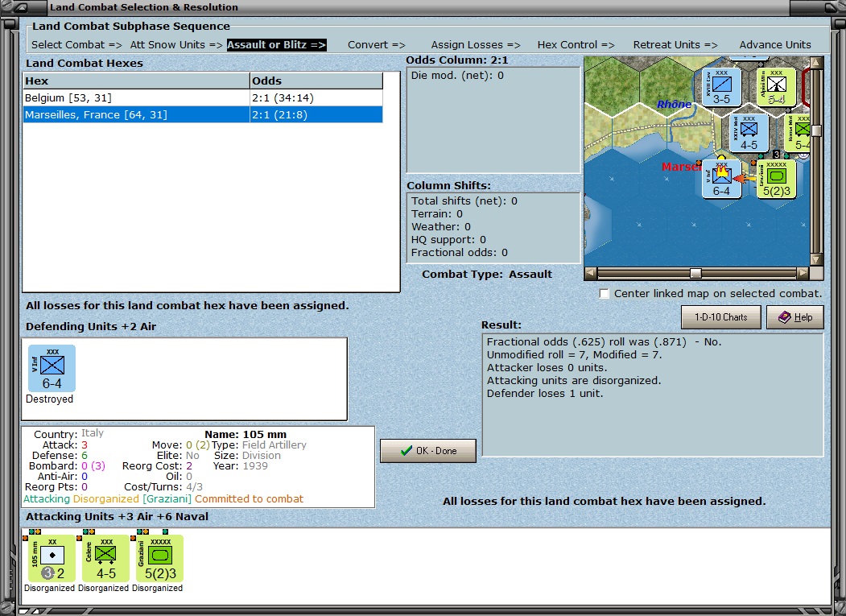Screen dimensions: 846x616
Task: Click the V Inf 6-4 counter at Marseilles
Action: (x=721, y=180)
